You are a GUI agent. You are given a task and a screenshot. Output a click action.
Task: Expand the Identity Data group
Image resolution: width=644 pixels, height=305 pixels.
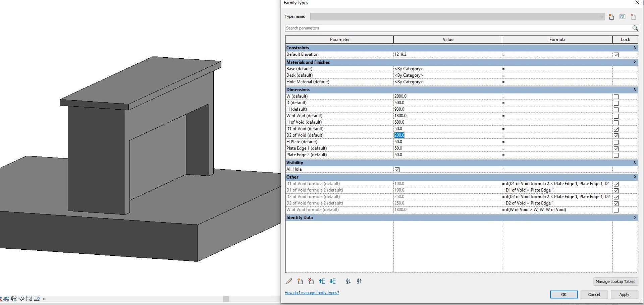tap(634, 218)
